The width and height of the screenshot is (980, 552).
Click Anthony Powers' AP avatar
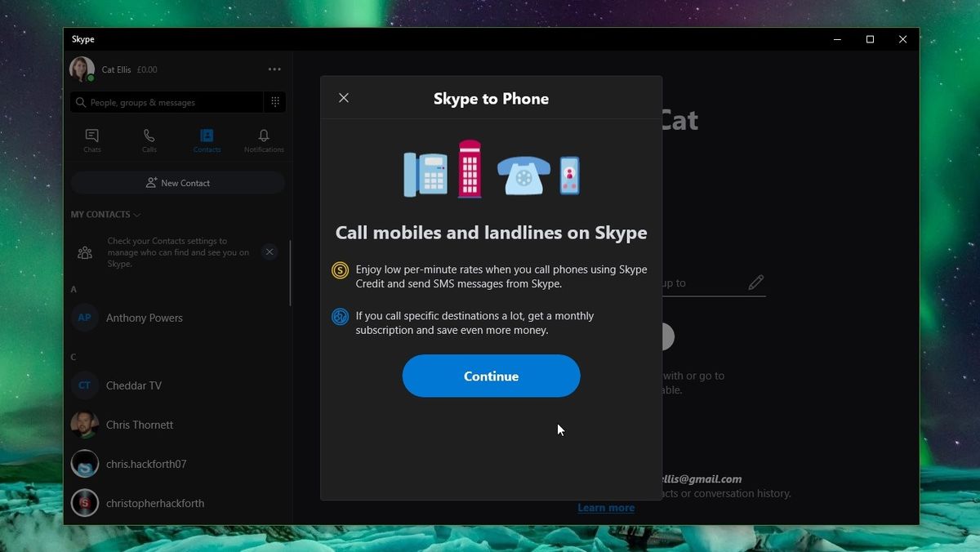85,317
